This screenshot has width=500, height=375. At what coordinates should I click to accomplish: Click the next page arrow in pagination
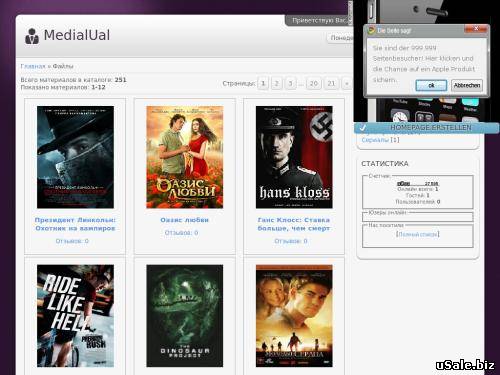[x=347, y=83]
